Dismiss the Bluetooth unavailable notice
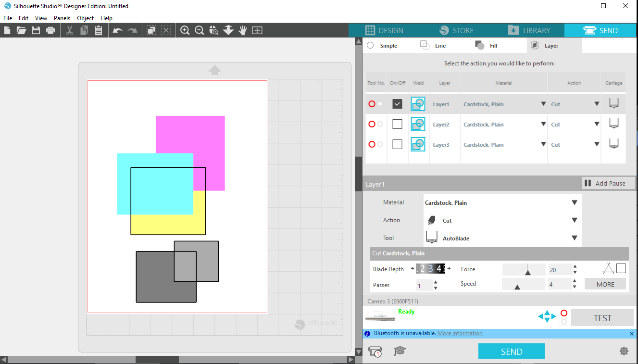The height and width of the screenshot is (364, 638). tap(632, 333)
